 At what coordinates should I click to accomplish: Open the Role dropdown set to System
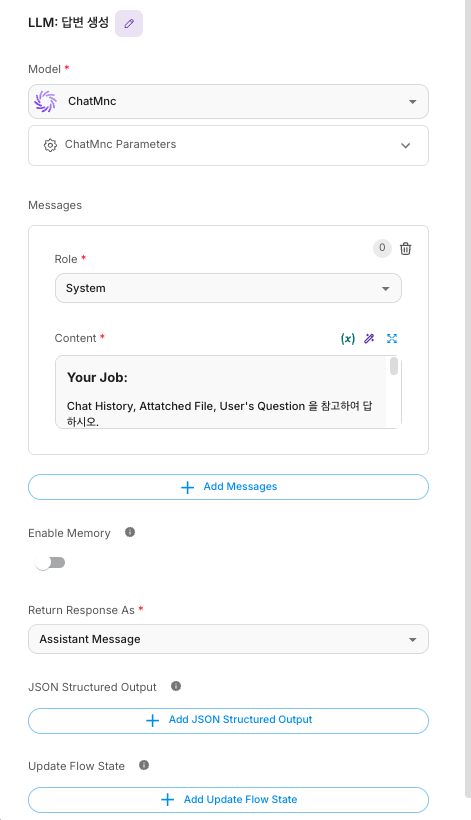point(228,288)
